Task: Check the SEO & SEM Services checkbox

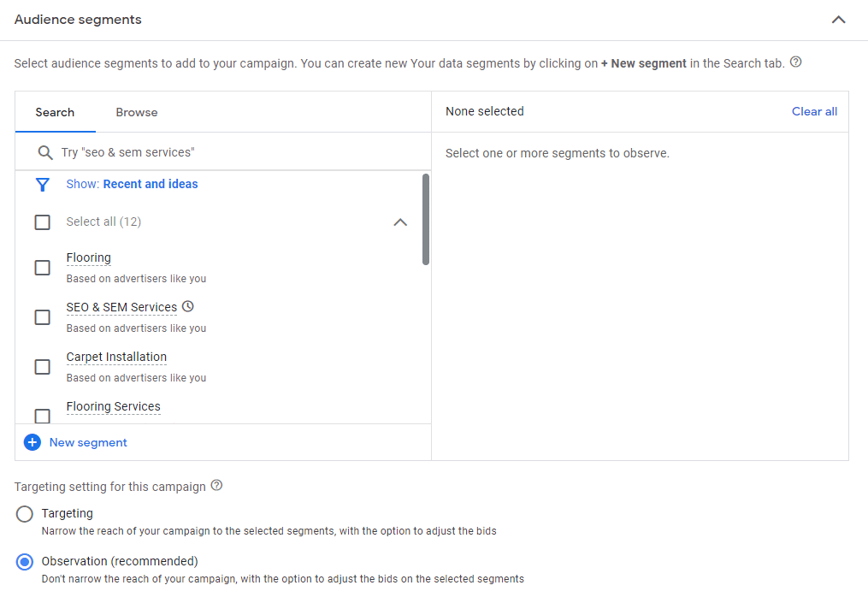Action: tap(43, 317)
